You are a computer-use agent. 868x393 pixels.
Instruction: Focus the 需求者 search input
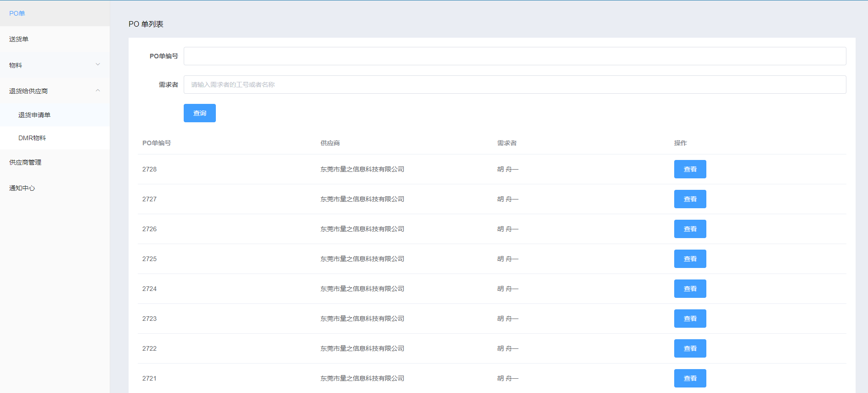click(515, 85)
